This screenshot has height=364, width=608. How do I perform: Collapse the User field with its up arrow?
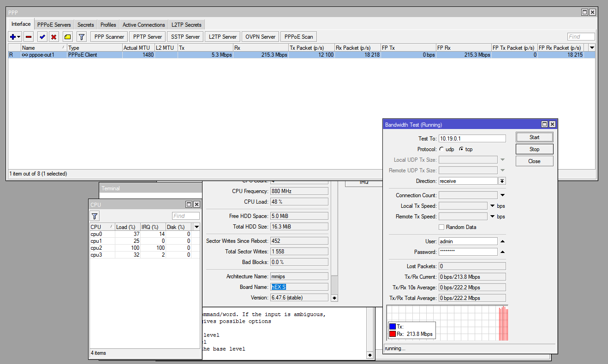502,241
